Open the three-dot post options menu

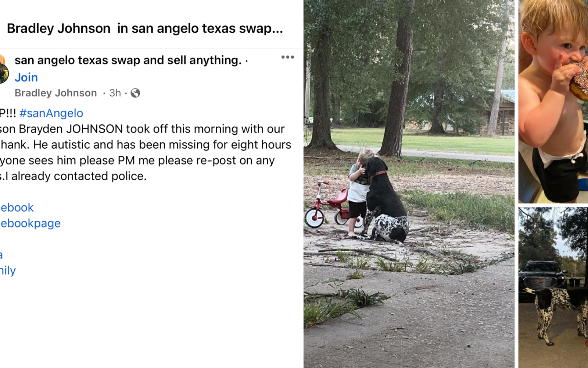(x=287, y=57)
